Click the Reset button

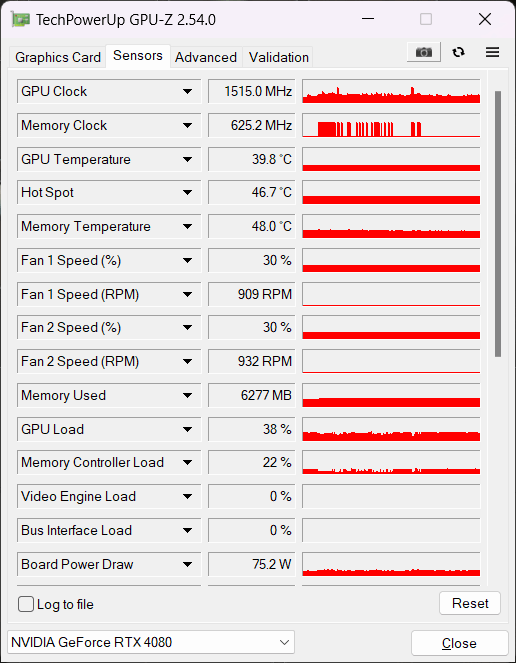(470, 603)
